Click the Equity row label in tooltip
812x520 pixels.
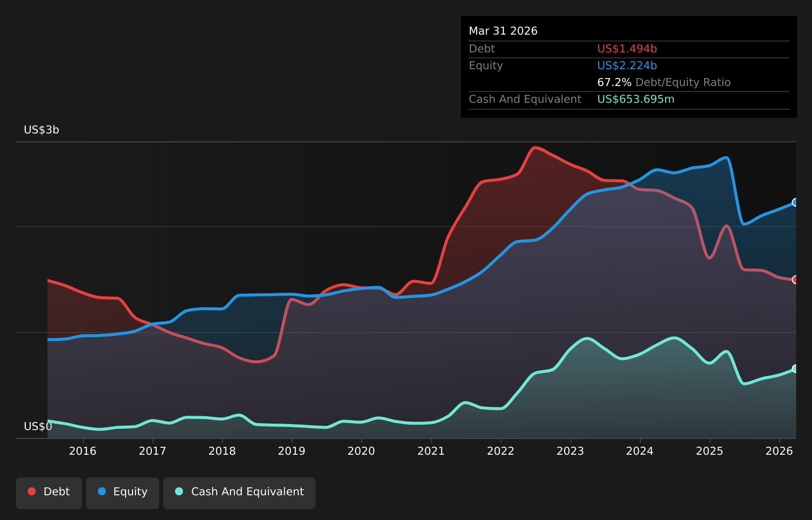(x=486, y=66)
